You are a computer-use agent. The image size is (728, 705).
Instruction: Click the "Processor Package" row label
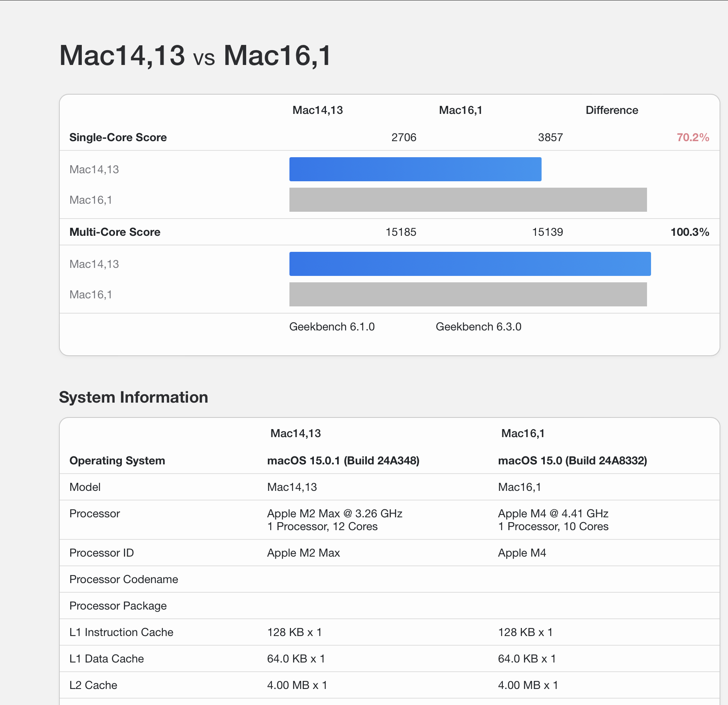pos(118,606)
